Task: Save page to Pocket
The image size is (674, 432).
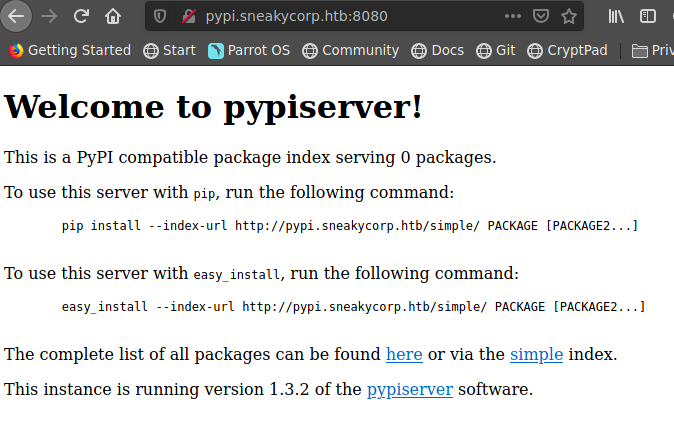Action: coord(540,16)
